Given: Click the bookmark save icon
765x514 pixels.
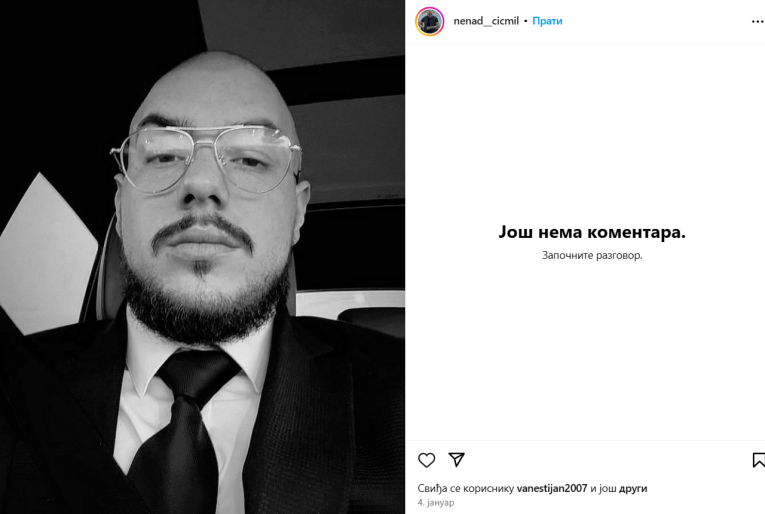Looking at the screenshot, I should pyautogui.click(x=758, y=460).
